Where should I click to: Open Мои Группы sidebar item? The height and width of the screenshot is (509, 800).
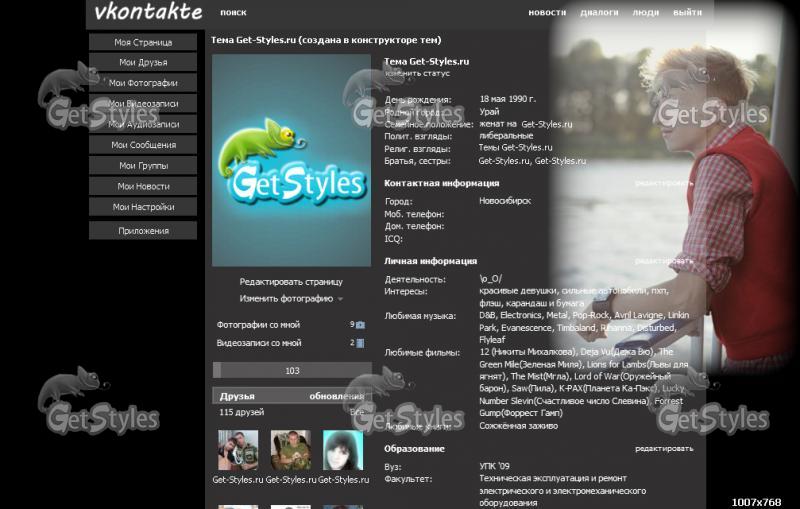pyautogui.click(x=143, y=166)
